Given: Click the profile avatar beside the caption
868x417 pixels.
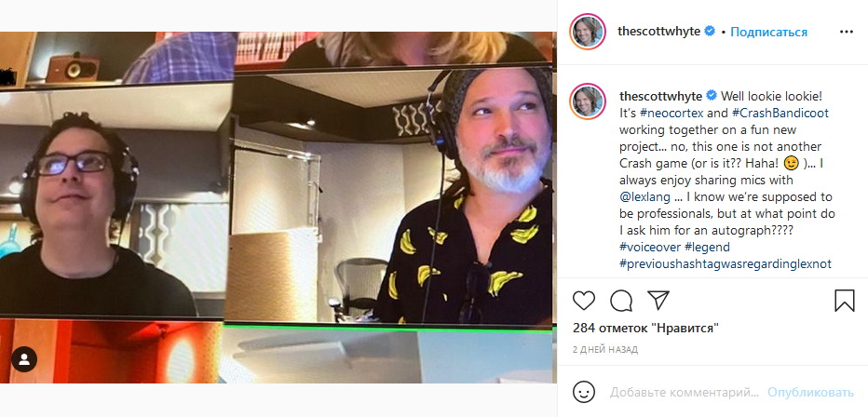Looking at the screenshot, I should coord(588,101).
